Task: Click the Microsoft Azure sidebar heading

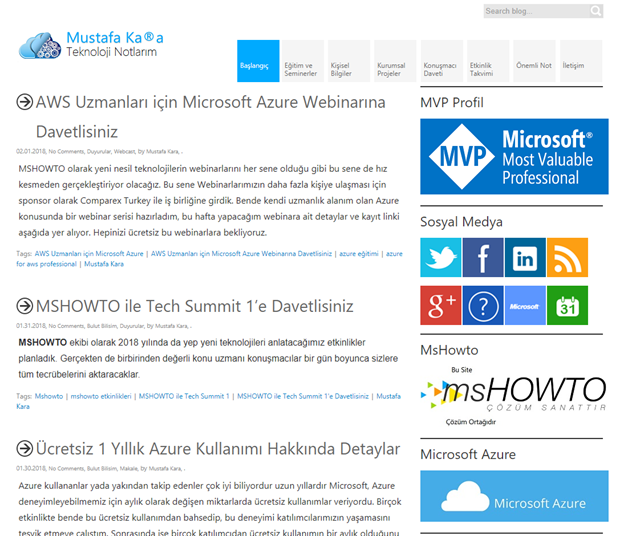Action: click(468, 454)
